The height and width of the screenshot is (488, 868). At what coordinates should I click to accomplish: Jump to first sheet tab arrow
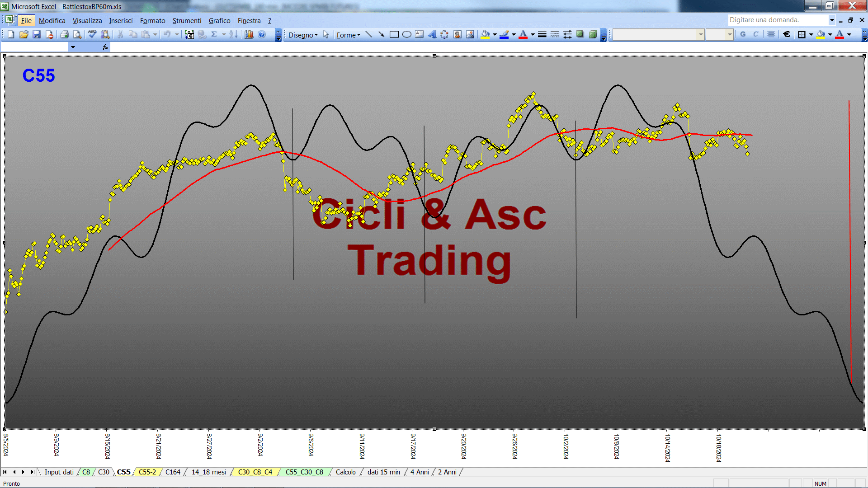click(x=5, y=472)
